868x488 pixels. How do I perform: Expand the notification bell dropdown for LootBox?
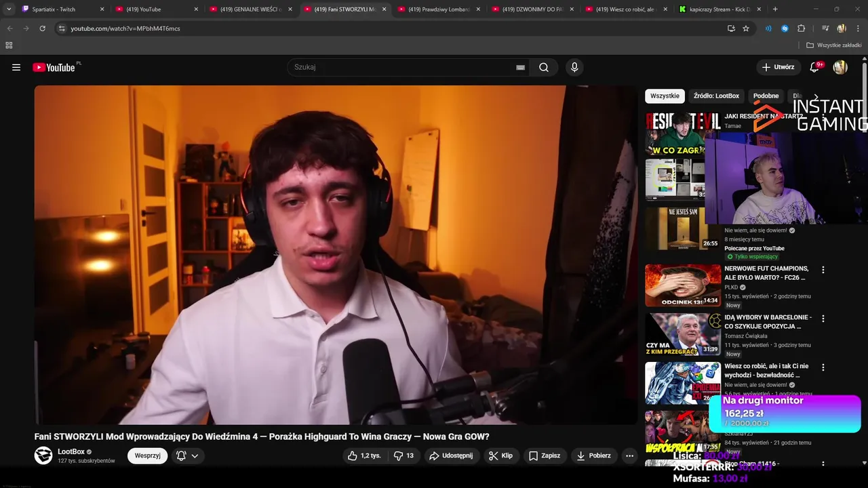click(x=195, y=455)
